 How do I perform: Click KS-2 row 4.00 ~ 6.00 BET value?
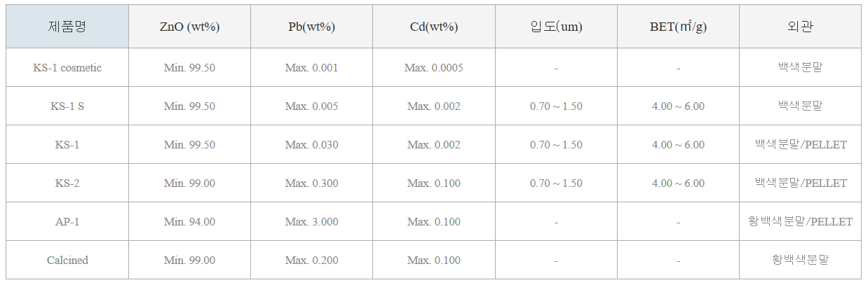(x=678, y=183)
